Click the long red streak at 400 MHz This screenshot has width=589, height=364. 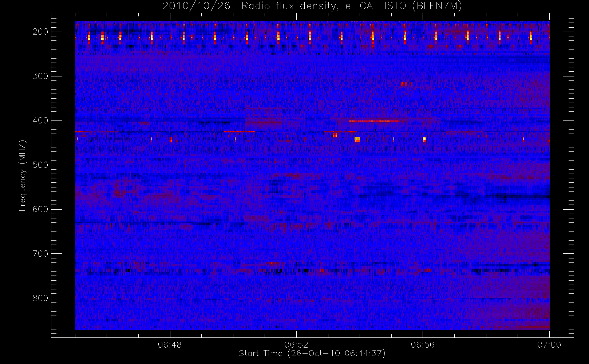click(x=374, y=121)
